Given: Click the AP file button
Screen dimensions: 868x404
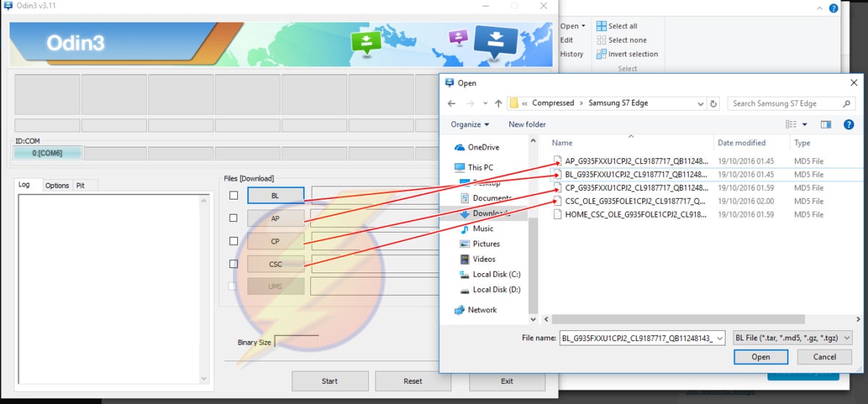Looking at the screenshot, I should (x=276, y=218).
